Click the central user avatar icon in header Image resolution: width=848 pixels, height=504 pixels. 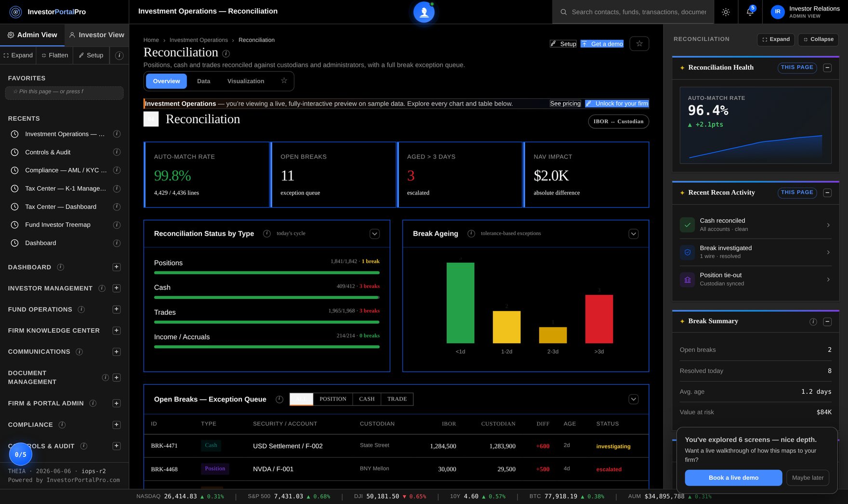[424, 12]
